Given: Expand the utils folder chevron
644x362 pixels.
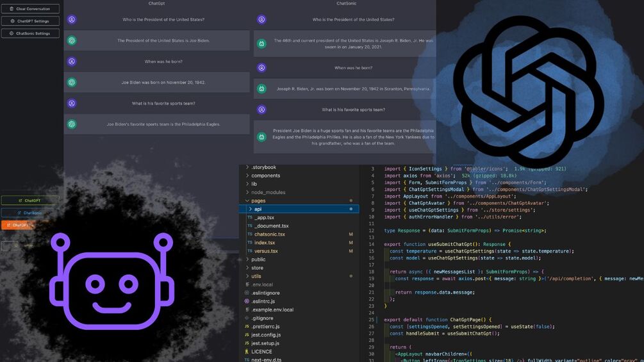Looking at the screenshot, I should coord(247,276).
